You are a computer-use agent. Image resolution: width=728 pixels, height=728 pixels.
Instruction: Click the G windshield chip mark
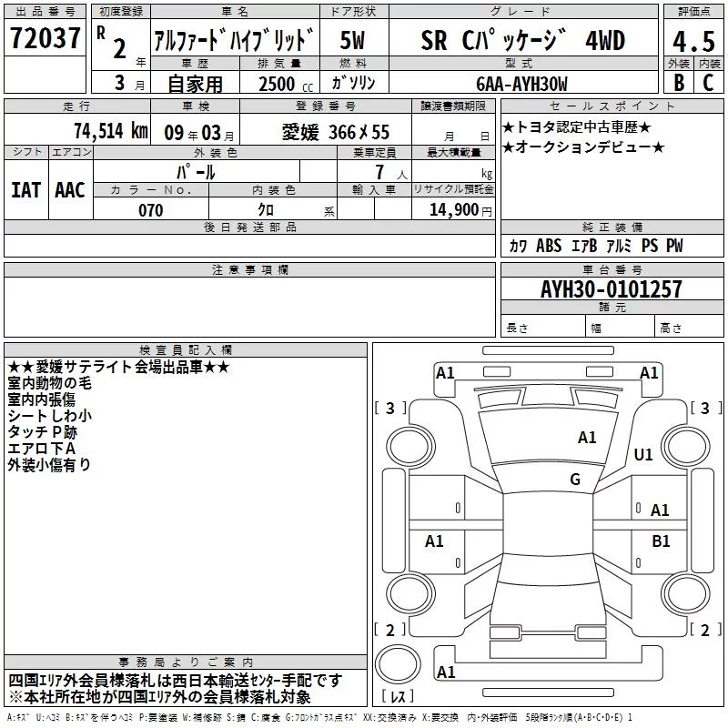coord(575,479)
